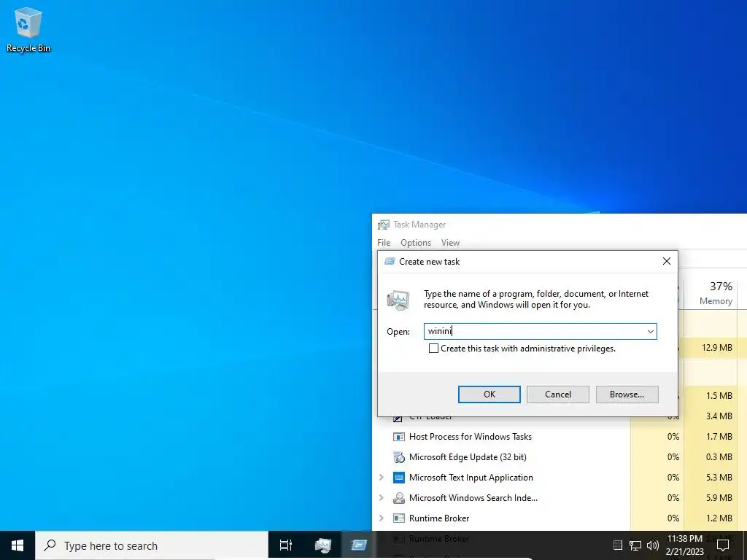The image size is (747, 560).
Task: Click the Task Manager title bar icon
Action: [384, 225]
